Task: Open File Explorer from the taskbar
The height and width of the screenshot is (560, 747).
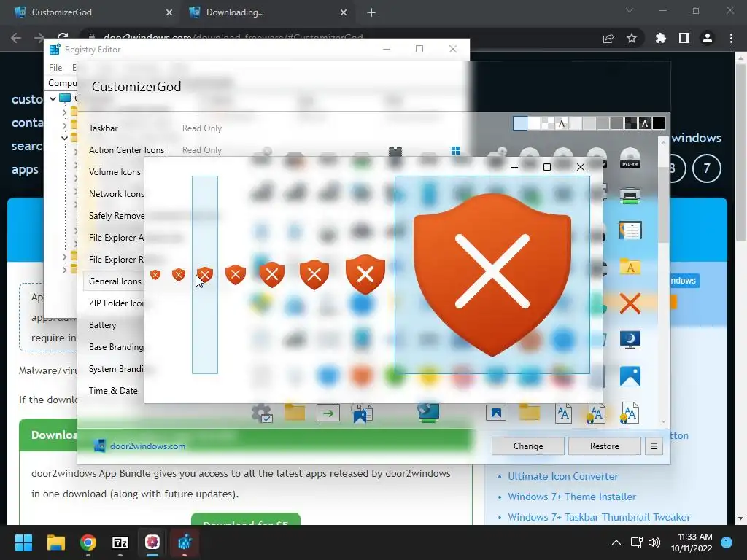Action: pyautogui.click(x=55, y=542)
